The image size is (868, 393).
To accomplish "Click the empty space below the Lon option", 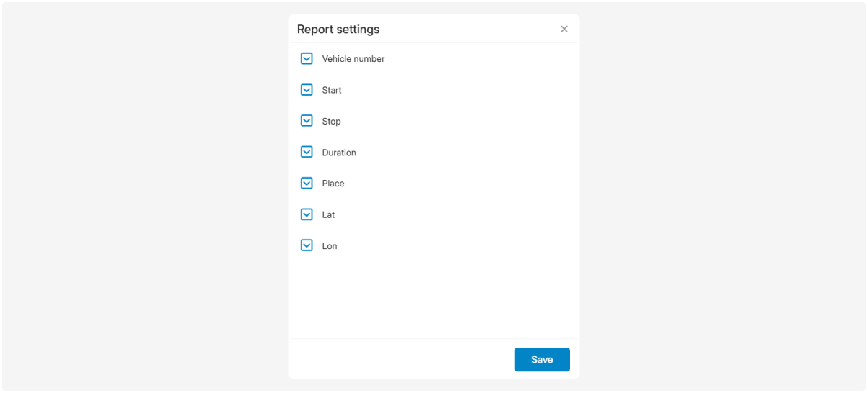I will [x=432, y=295].
